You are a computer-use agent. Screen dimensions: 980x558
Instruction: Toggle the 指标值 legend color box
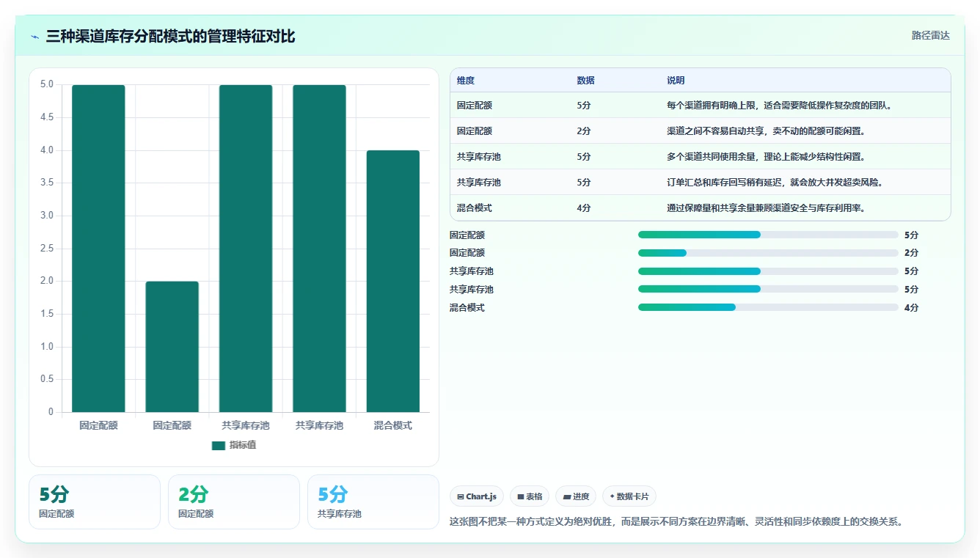219,445
